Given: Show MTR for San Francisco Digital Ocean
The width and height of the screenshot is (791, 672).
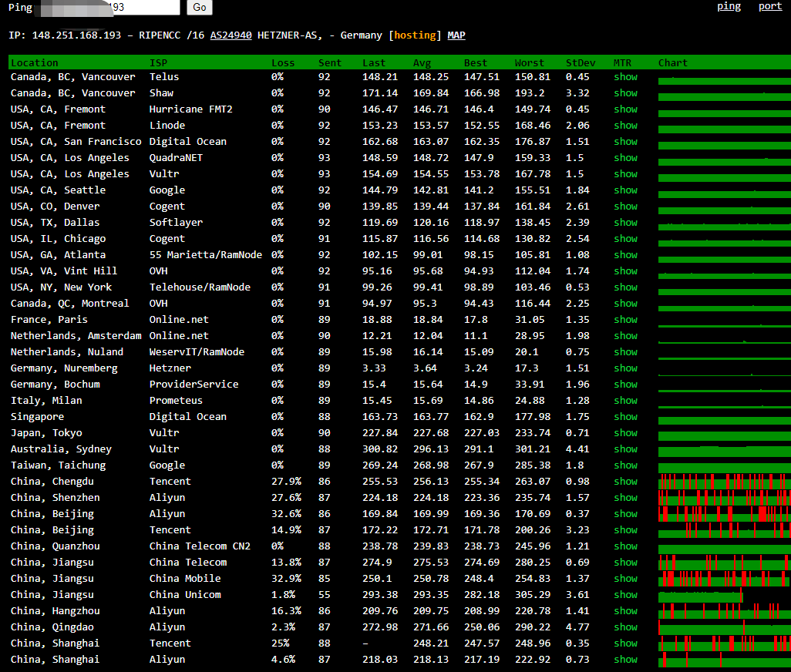Looking at the screenshot, I should click(x=625, y=142).
